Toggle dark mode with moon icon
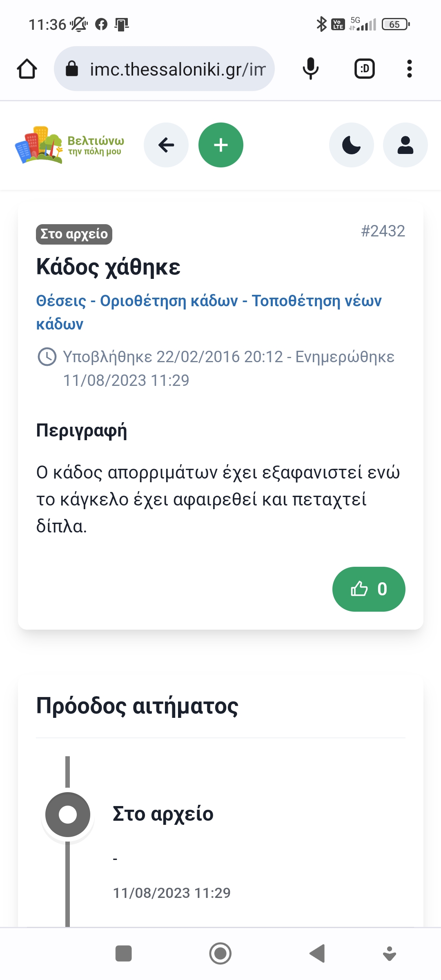This screenshot has height=980, width=441. (x=351, y=145)
